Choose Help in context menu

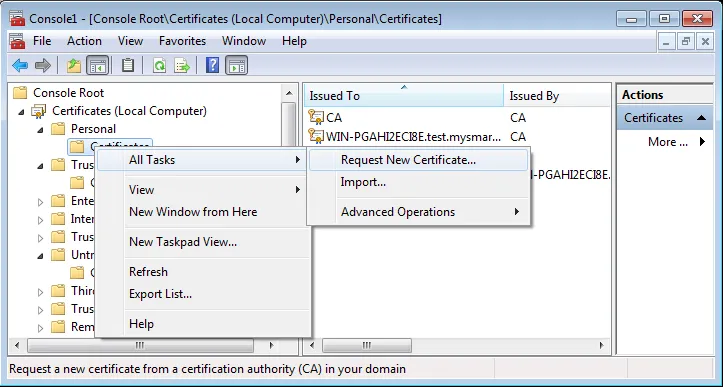tap(202, 324)
